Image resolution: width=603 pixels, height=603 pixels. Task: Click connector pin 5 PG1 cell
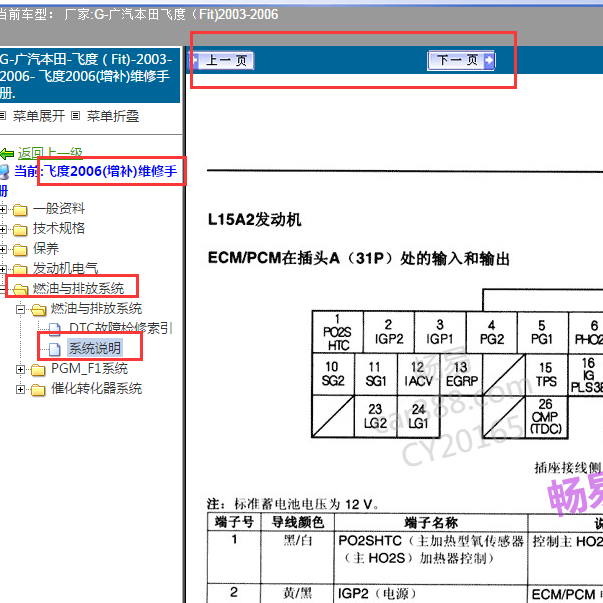pos(543,332)
